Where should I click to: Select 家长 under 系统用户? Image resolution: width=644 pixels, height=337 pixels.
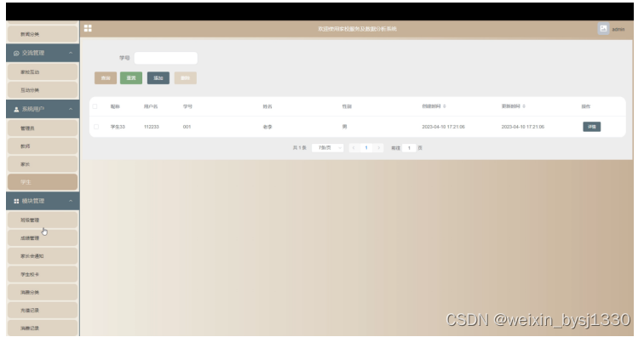(43, 164)
